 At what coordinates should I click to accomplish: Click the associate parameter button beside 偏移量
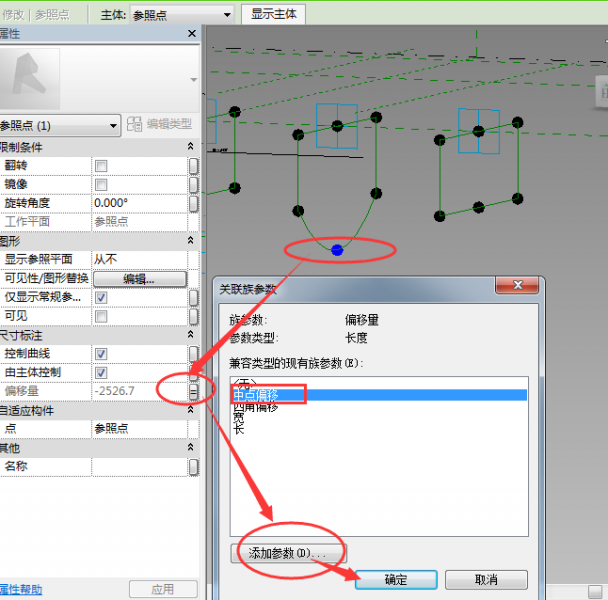tap(194, 391)
